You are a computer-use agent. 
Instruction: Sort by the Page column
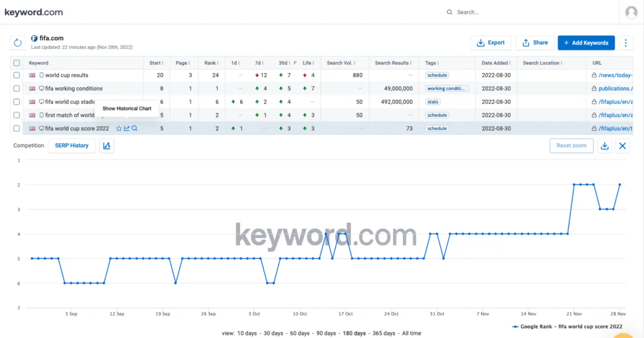[x=182, y=63]
